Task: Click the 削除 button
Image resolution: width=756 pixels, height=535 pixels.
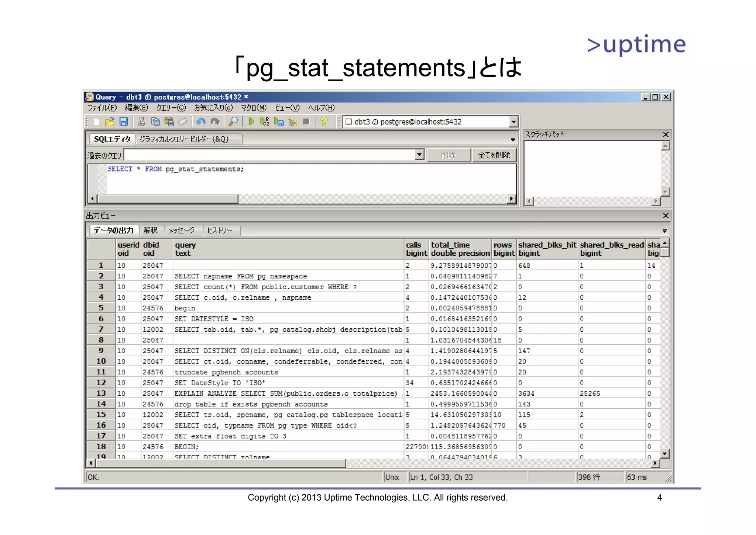Action: [x=449, y=155]
